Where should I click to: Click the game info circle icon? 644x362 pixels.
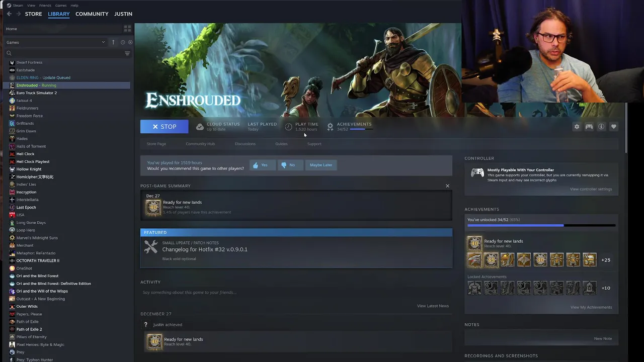(601, 127)
